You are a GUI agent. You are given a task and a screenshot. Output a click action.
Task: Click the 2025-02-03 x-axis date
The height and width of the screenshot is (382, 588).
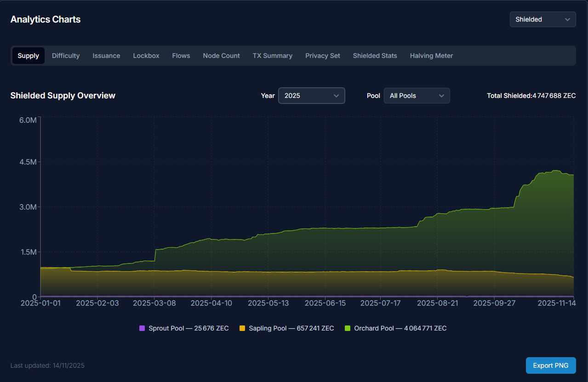97,303
